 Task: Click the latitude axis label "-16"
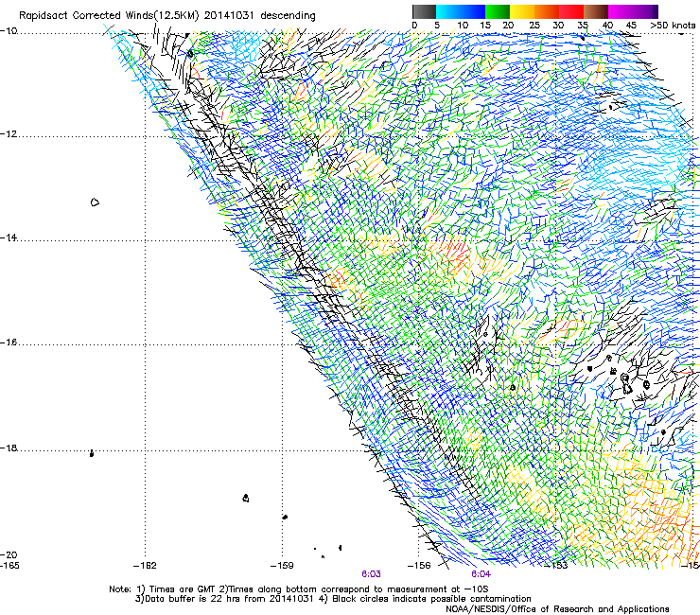(9, 343)
